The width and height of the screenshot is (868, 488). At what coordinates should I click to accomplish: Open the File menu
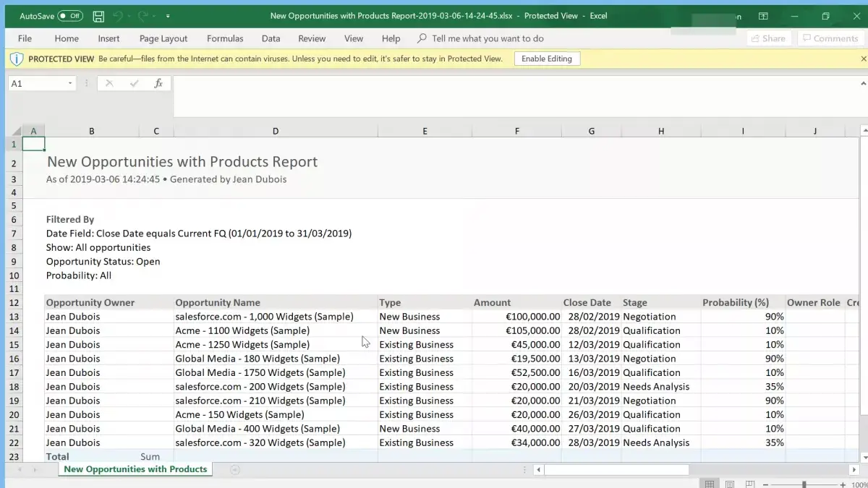[25, 38]
